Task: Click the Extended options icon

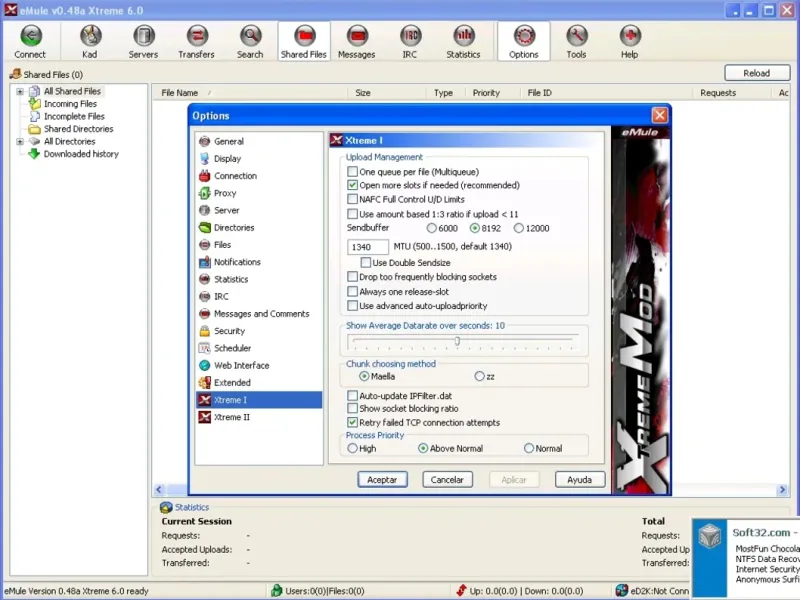Action: click(x=205, y=383)
